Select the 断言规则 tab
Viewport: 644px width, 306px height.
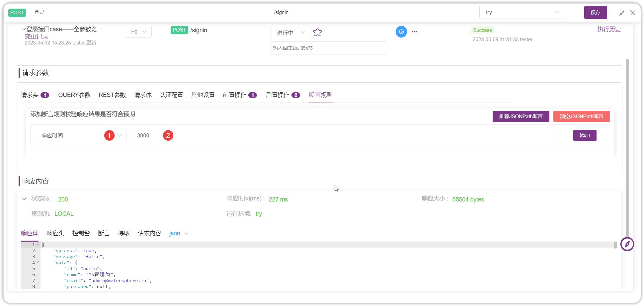tap(321, 95)
